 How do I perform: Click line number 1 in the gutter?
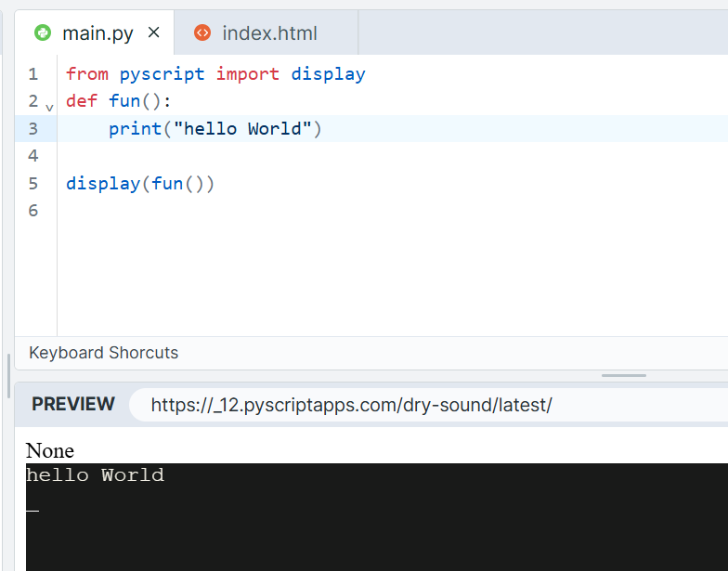point(33,74)
